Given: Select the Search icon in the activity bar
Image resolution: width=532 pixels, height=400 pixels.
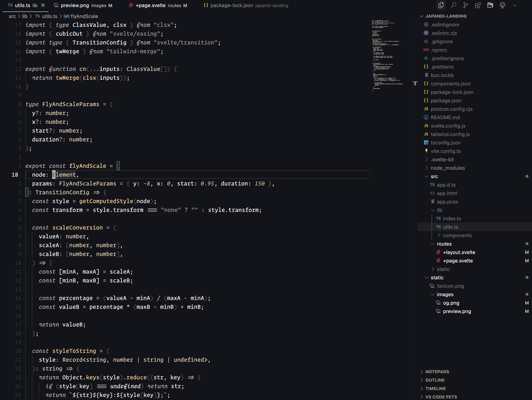Looking at the screenshot, I should coord(454,5).
